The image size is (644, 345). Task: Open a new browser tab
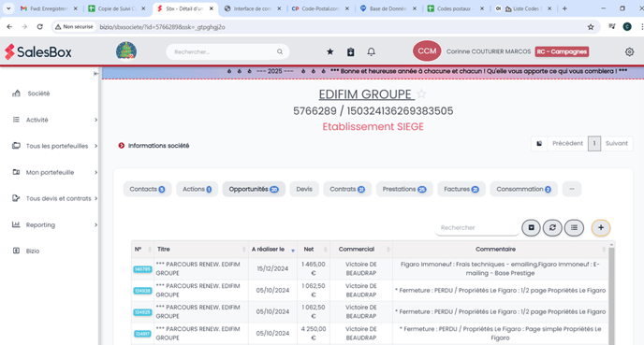[564, 8]
